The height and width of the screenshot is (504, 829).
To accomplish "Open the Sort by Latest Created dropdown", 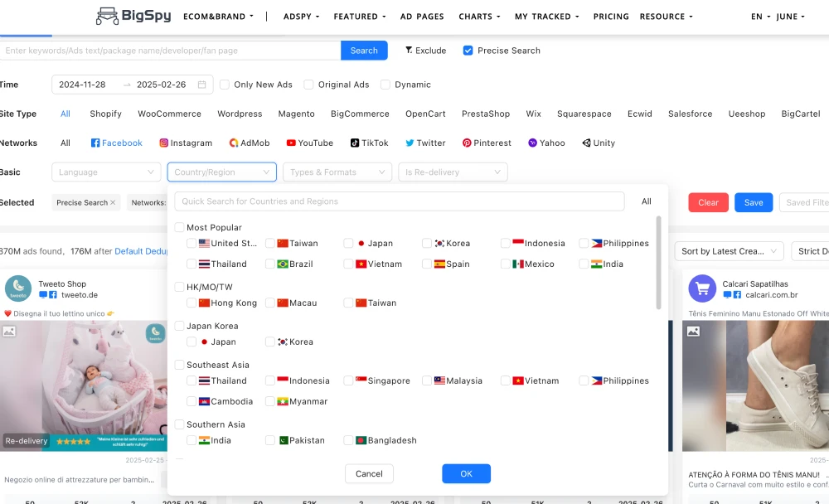I will click(729, 251).
